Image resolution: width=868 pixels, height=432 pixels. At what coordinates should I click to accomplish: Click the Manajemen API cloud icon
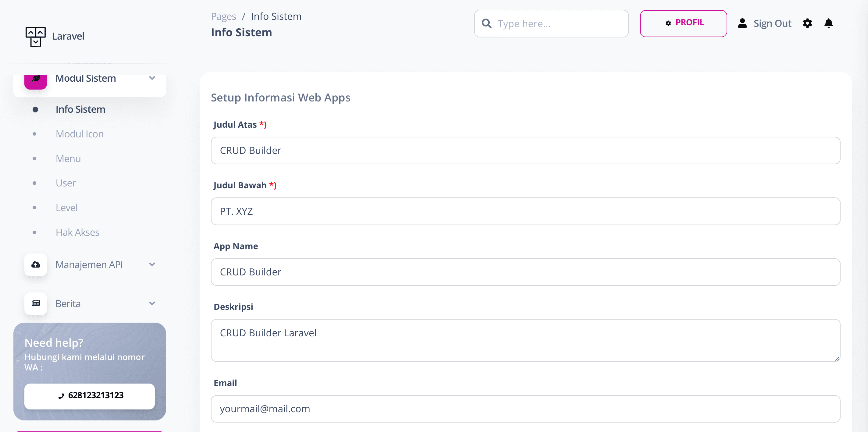click(x=35, y=264)
